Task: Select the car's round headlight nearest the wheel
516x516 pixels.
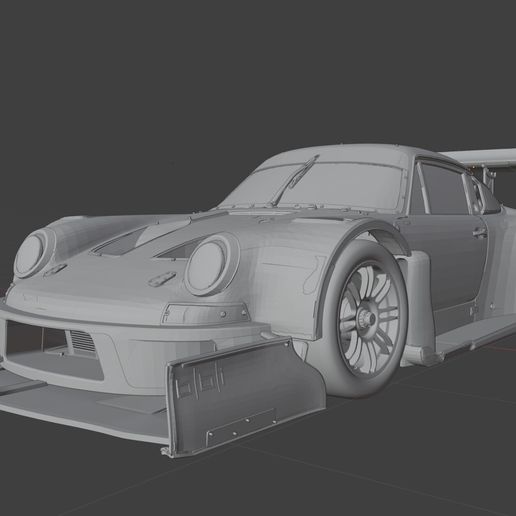Action: point(212,265)
